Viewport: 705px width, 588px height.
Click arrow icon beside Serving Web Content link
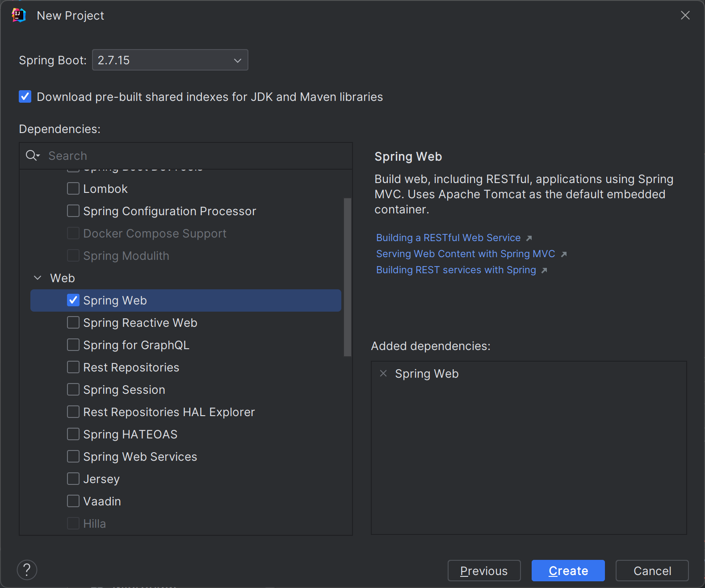(564, 254)
